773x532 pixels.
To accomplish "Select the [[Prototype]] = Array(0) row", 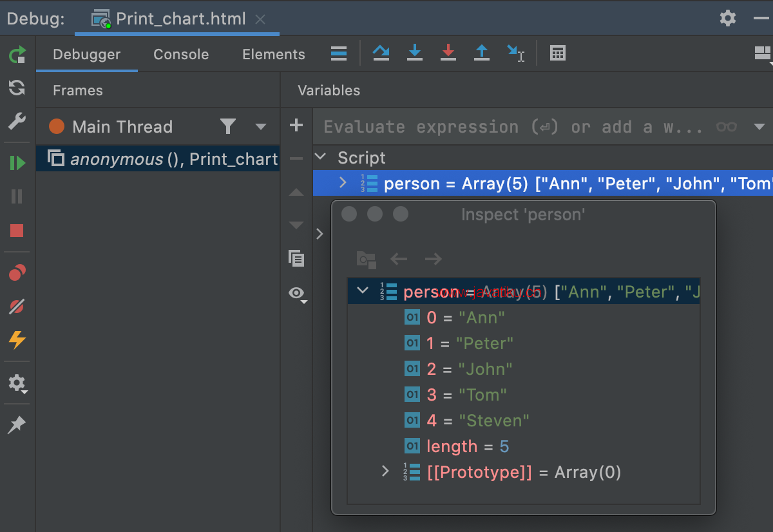I will [523, 471].
